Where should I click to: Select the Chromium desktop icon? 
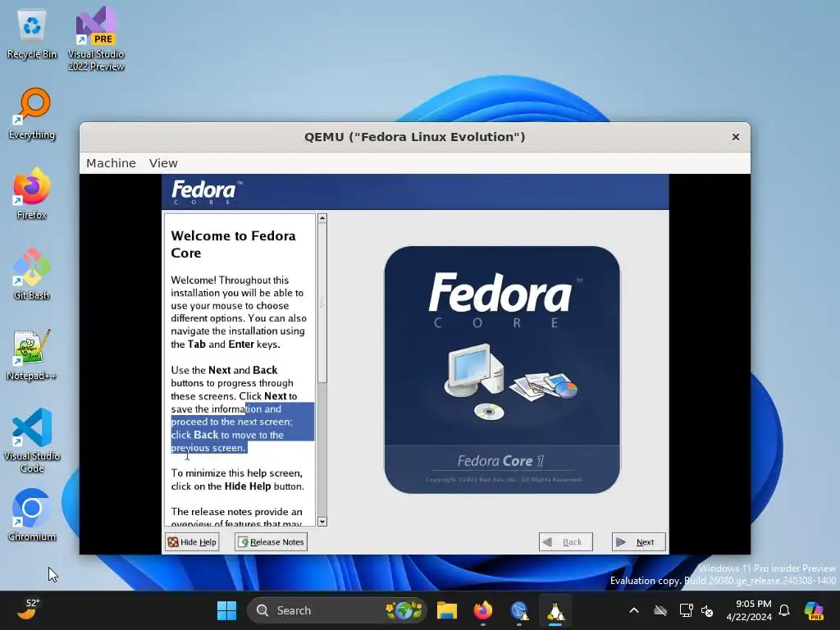pos(32,515)
